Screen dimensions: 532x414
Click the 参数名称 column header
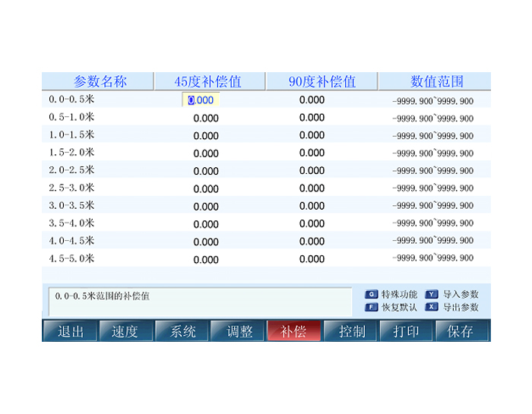click(99, 81)
